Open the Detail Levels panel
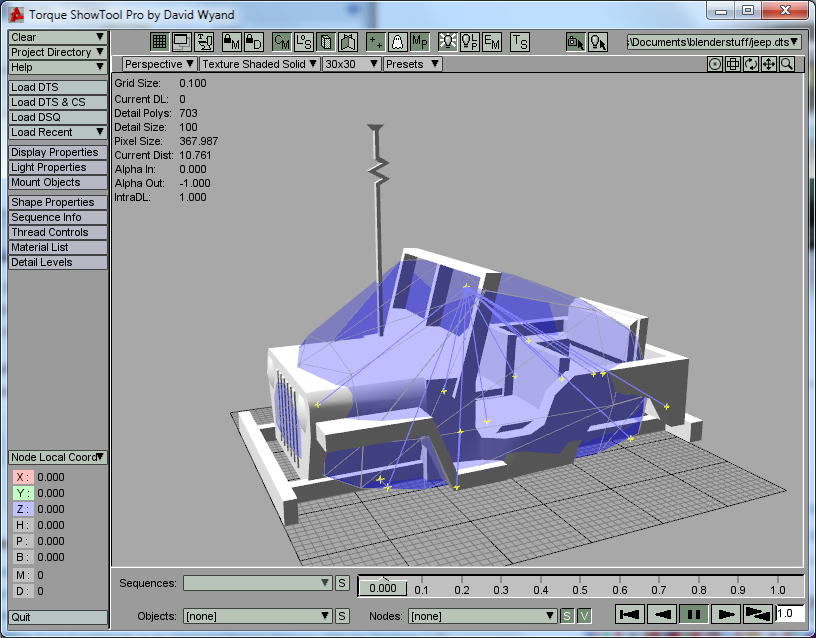The height and width of the screenshot is (638, 816). click(58, 262)
